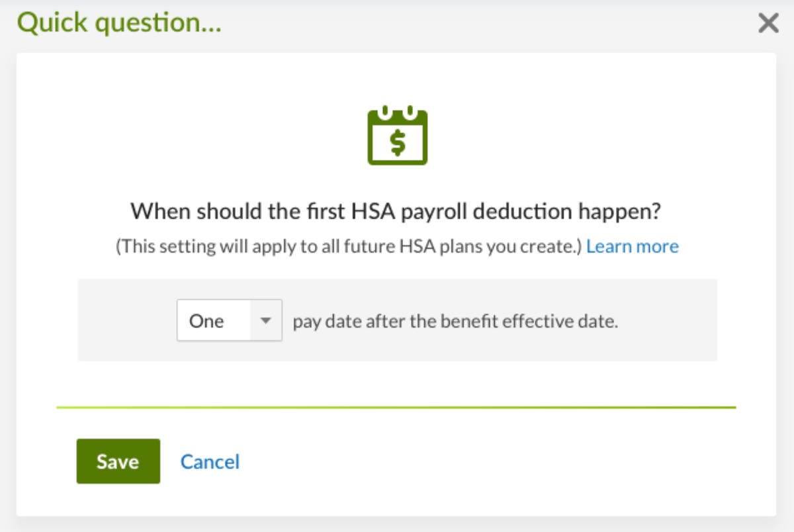This screenshot has width=794, height=532.
Task: Click the combo box showing One
Action: (228, 320)
